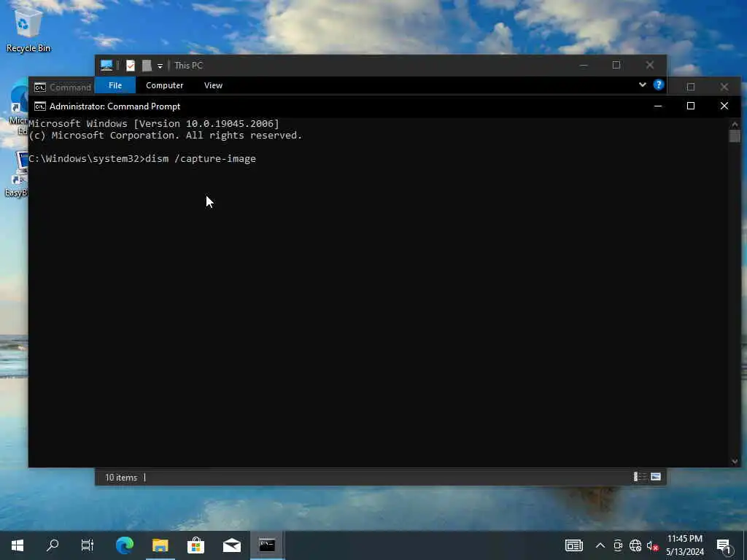This screenshot has width=747, height=560.
Task: Click New folder icon in This PC toolbar
Action: (x=147, y=65)
